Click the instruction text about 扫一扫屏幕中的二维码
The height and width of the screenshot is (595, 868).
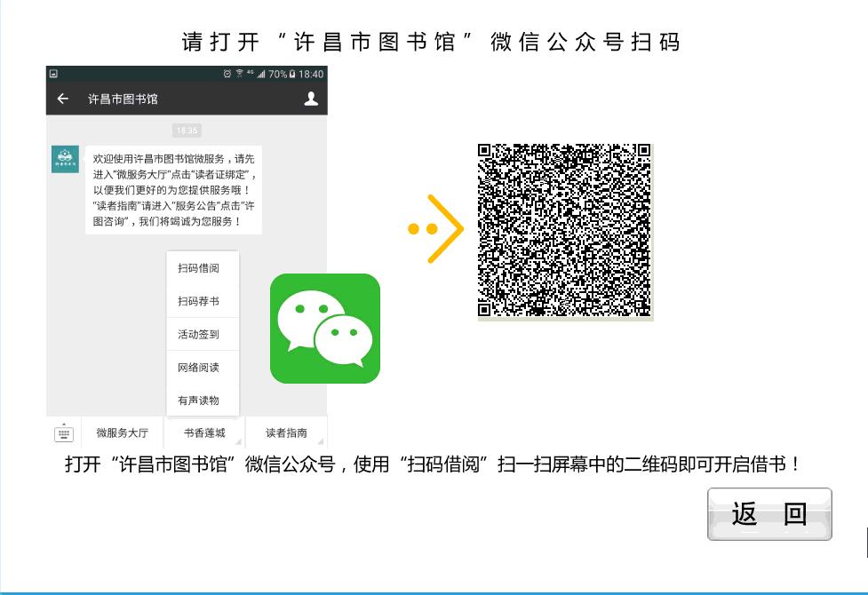tap(433, 464)
